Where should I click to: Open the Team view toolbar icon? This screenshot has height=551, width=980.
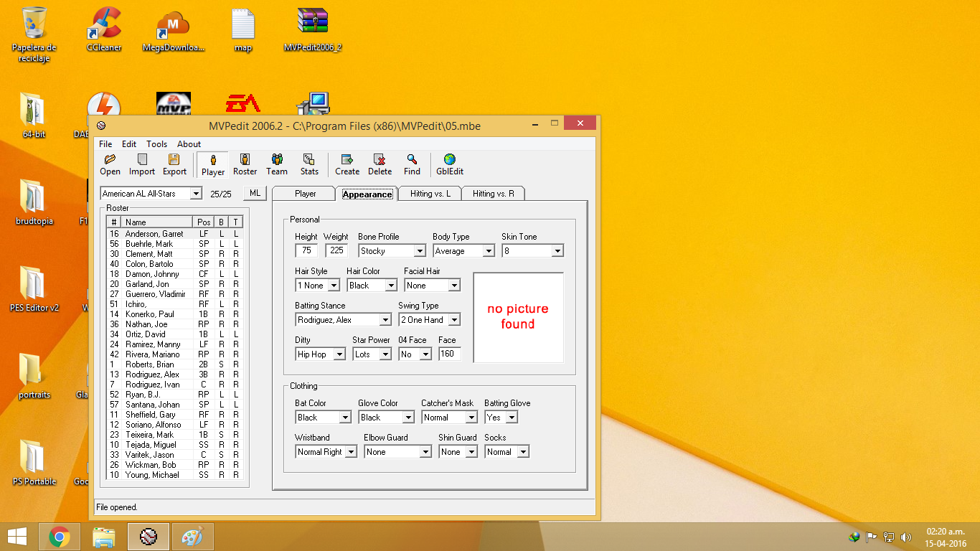point(277,164)
